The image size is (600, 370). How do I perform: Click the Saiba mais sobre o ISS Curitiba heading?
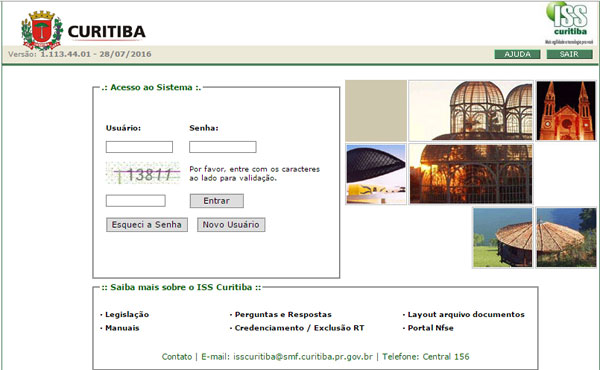(181, 287)
